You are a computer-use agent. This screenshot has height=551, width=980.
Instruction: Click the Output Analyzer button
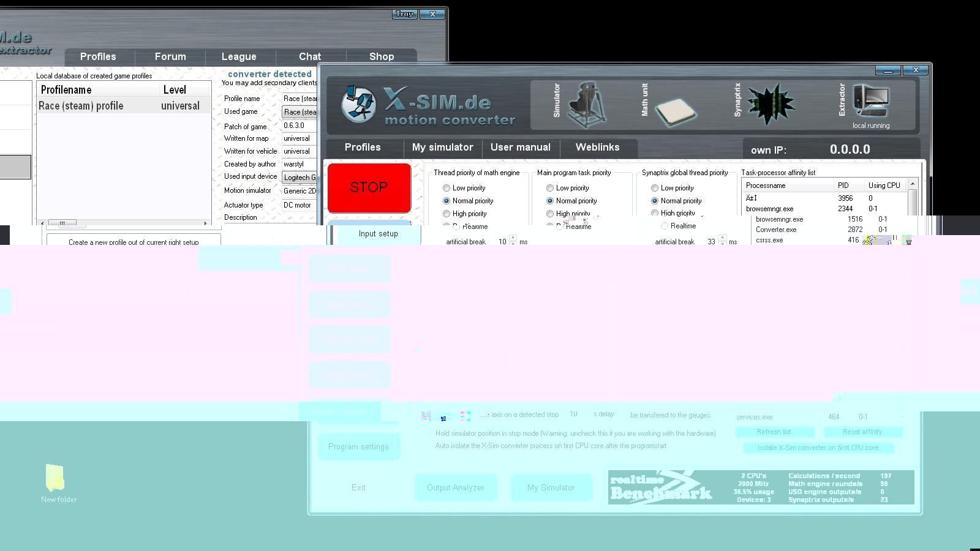coord(455,488)
